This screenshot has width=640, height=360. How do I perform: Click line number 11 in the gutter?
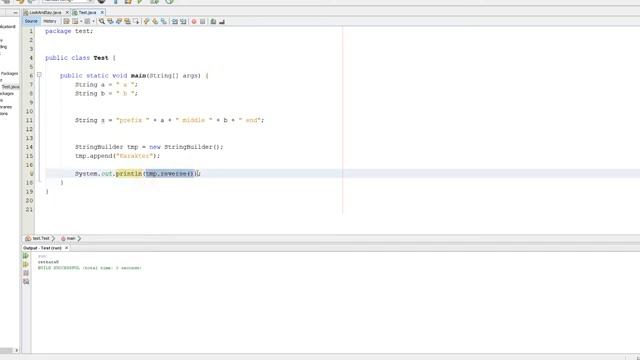29,120
